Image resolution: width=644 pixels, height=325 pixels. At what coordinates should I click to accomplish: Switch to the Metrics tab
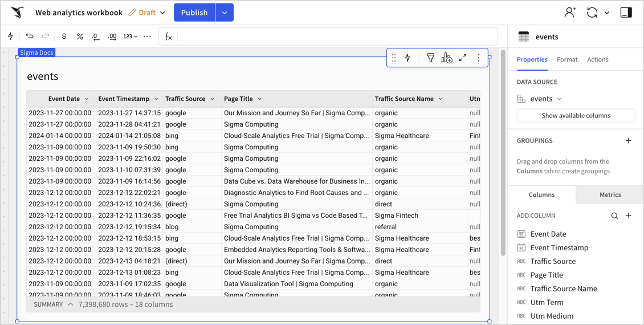pyautogui.click(x=610, y=195)
